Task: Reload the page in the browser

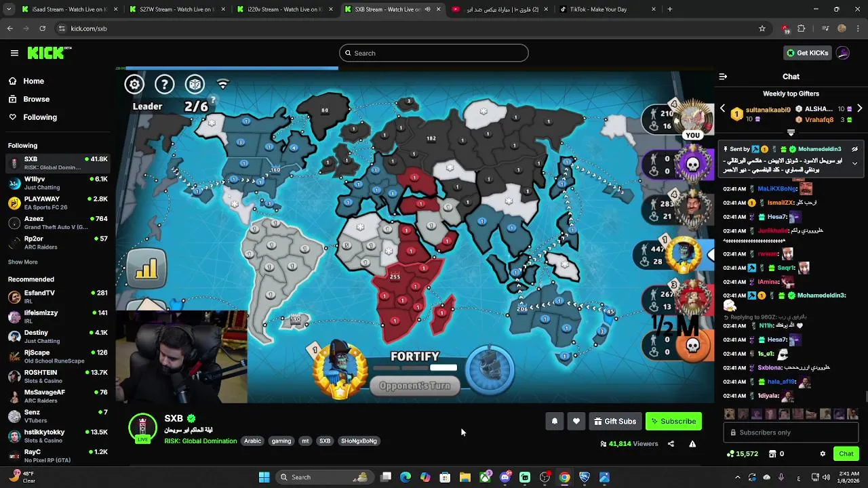Action: 42,28
